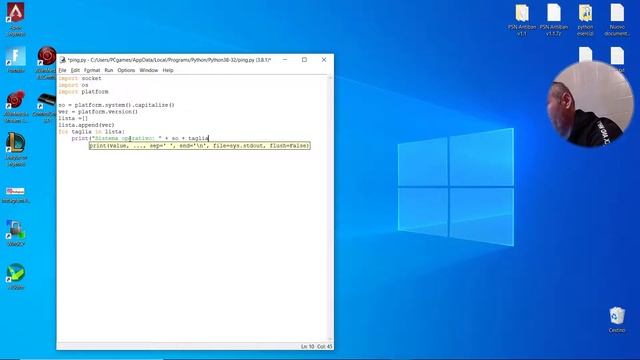Image resolution: width=640 pixels, height=360 pixels.
Task: Select the League of Legends desktop shortcut
Action: pyautogui.click(x=16, y=149)
